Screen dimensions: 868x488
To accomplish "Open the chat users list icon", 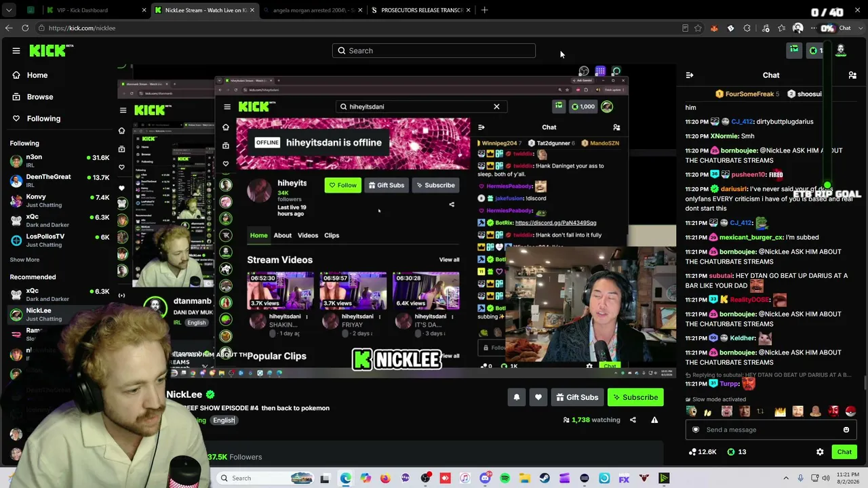I will 852,75.
